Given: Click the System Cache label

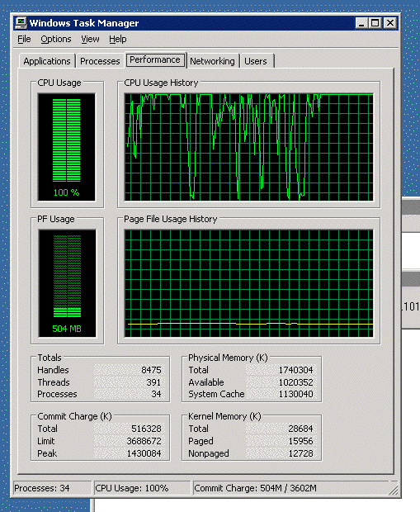Looking at the screenshot, I should click(x=216, y=394).
